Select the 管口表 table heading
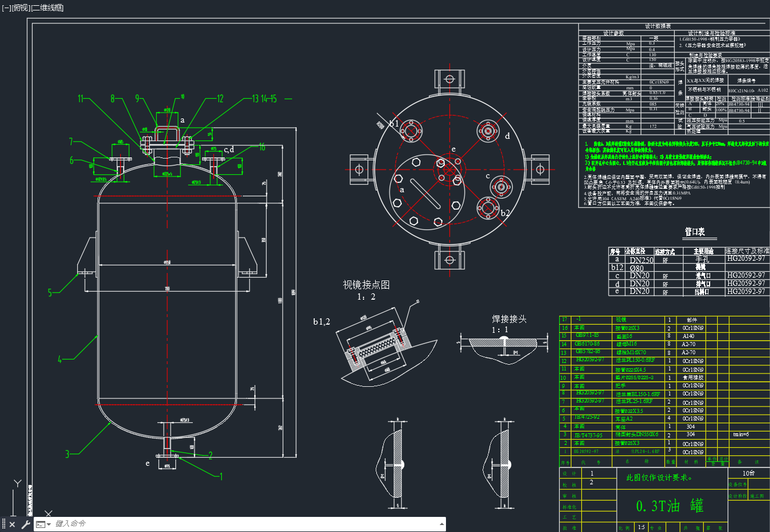Screen dimensions: 770x532 (x=695, y=232)
